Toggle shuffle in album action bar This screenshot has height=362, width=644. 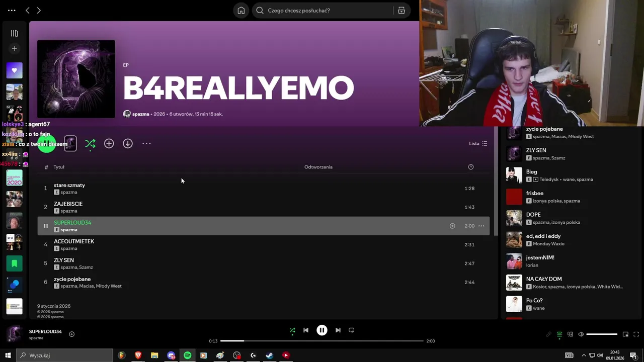(x=90, y=144)
